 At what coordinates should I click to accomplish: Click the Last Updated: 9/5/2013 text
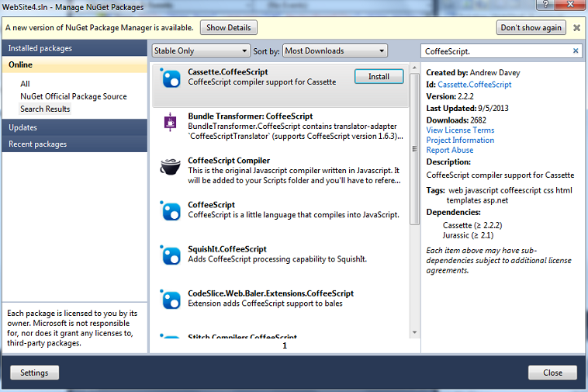467,108
